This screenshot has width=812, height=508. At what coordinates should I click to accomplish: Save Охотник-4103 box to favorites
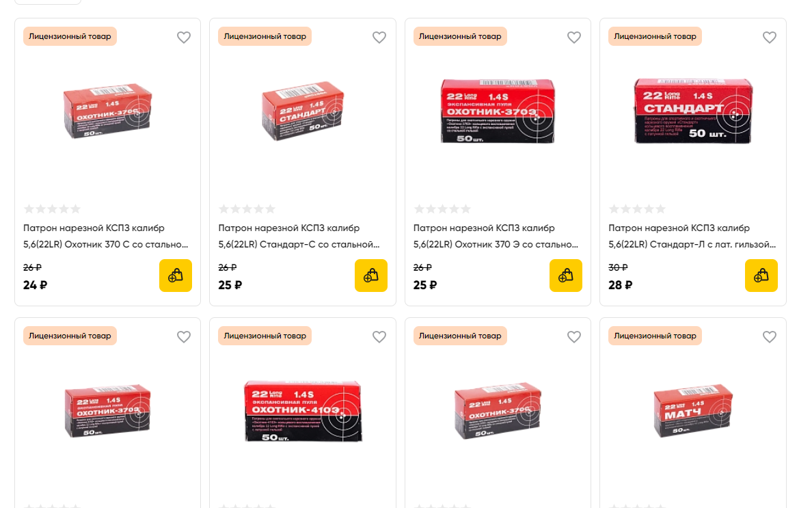379,337
